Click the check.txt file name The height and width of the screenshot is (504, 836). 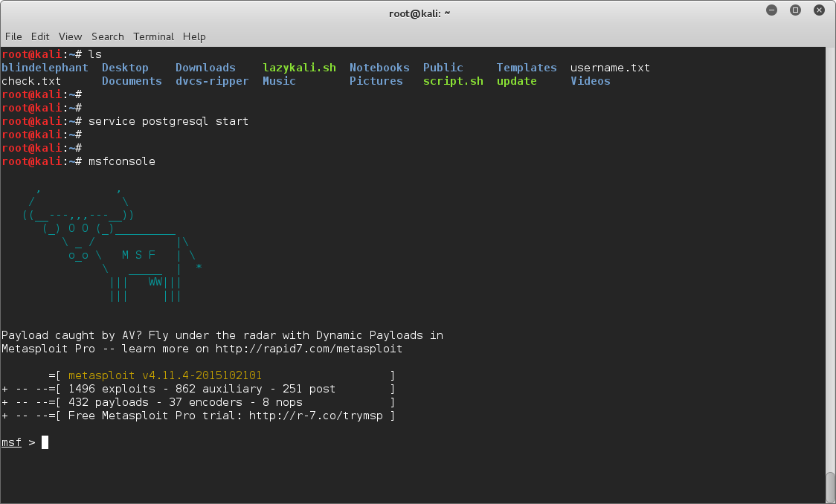click(31, 81)
